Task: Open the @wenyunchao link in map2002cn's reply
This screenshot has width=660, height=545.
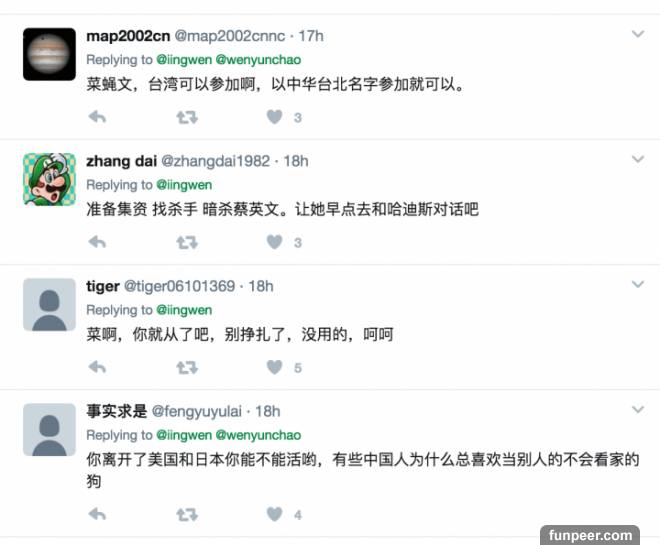Action: 258,60
